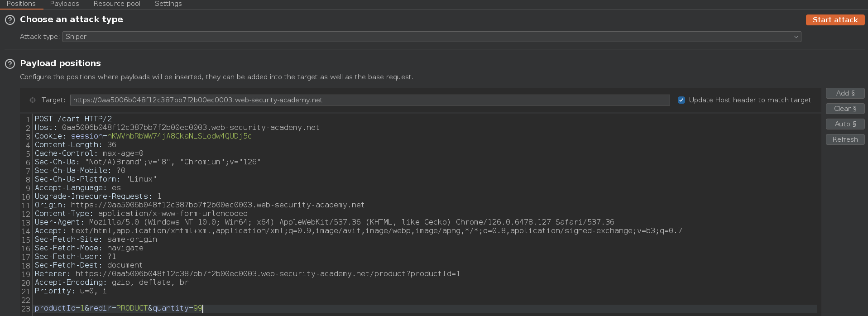Click the Sec-Fetch-Dest: document line
The width and height of the screenshot is (868, 316).
(x=89, y=265)
